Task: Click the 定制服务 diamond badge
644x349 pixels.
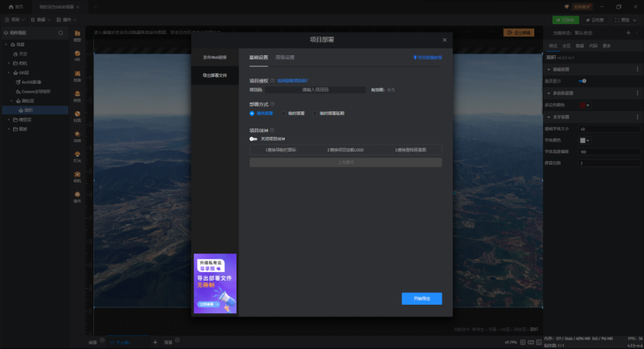Action: click(578, 7)
